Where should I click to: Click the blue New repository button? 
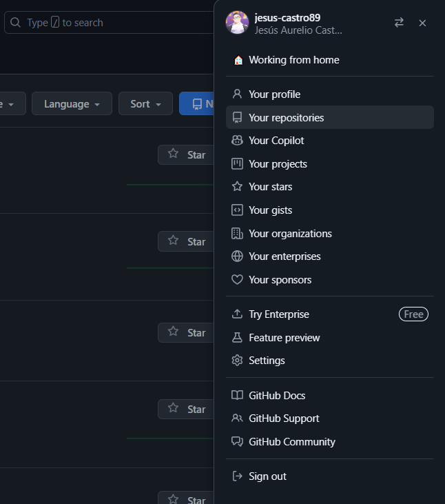coord(196,103)
